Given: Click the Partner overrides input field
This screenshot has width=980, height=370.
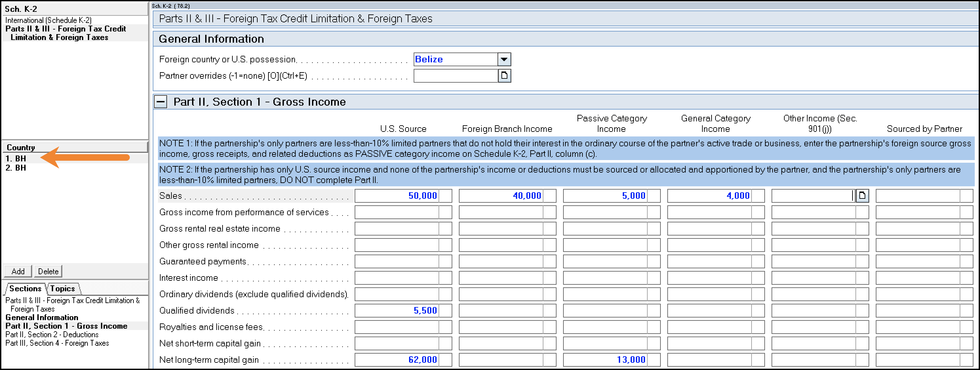Looking at the screenshot, I should pyautogui.click(x=456, y=76).
